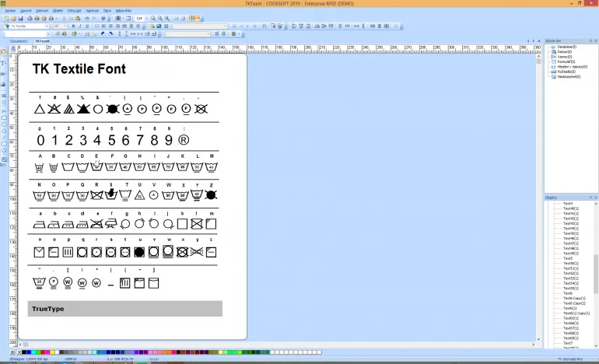
Task: Pick the black color swatch in palette
Action: point(23,352)
